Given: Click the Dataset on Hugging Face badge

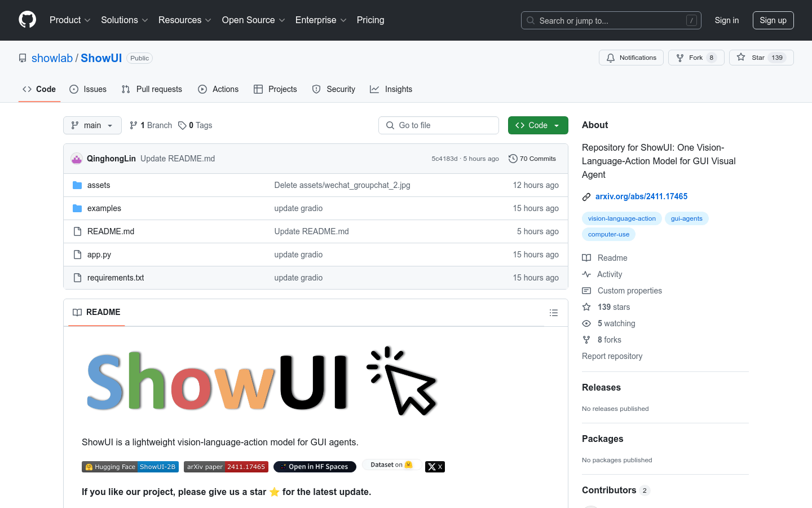Looking at the screenshot, I should click(391, 465).
